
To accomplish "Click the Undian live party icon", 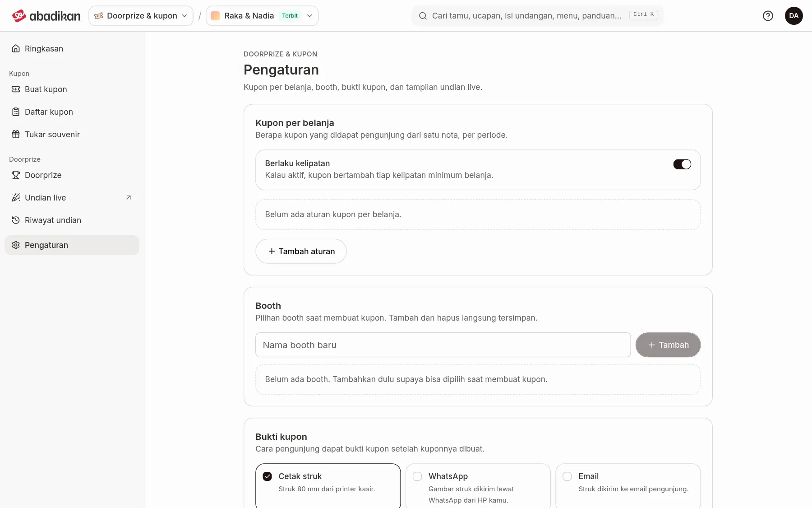I will click(16, 198).
